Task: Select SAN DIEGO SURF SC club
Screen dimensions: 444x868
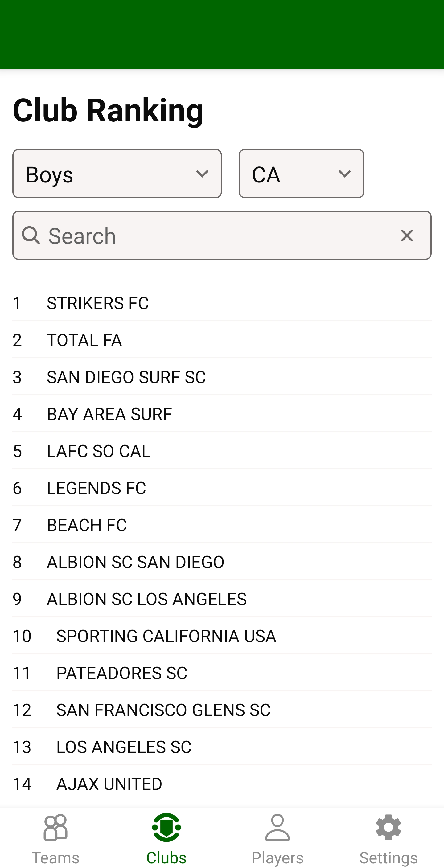Action: click(126, 377)
